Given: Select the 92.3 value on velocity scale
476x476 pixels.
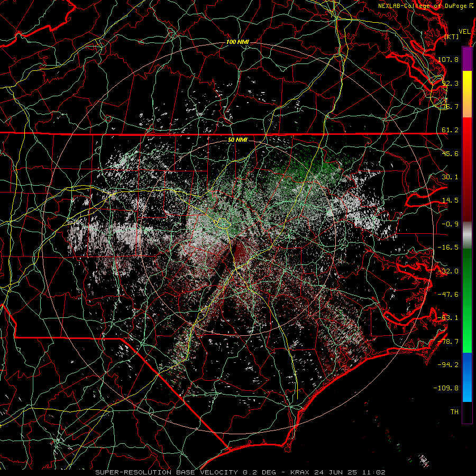Looking at the screenshot, I should pos(450,83).
